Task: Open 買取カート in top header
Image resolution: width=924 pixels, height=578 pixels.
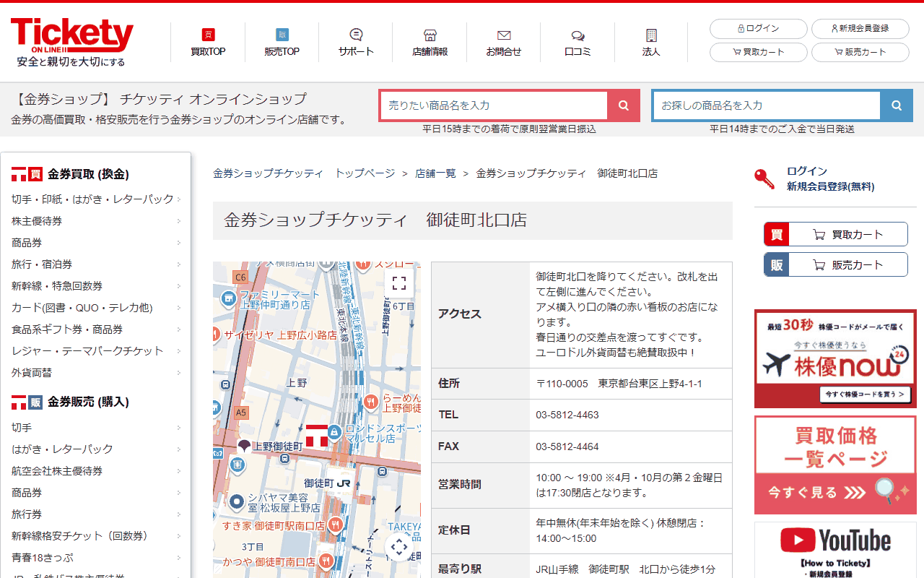Action: point(759,53)
